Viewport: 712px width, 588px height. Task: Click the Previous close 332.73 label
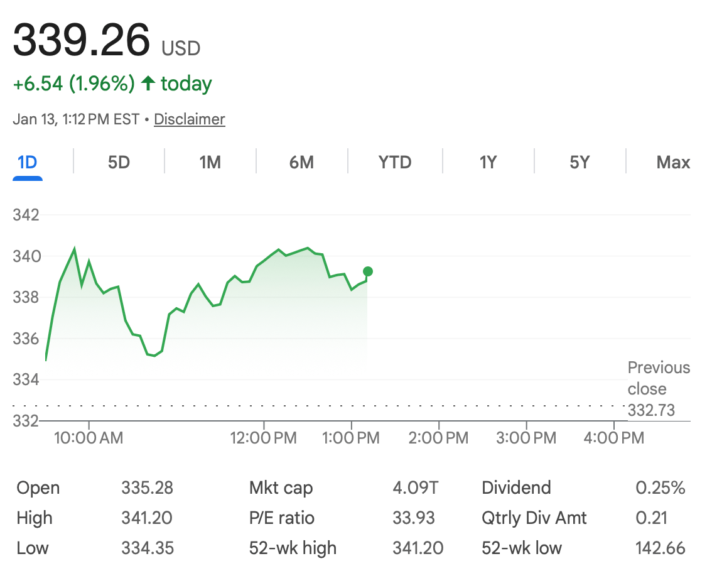(658, 389)
